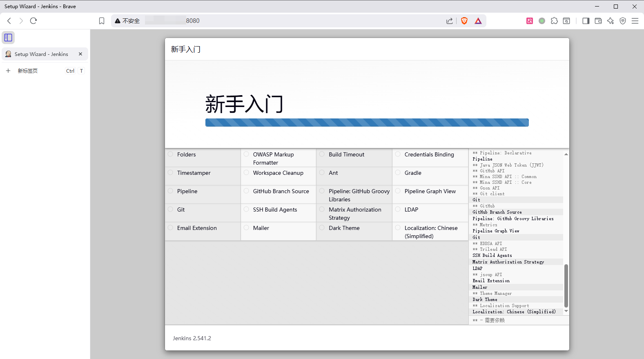Open a new tab from sidebar
This screenshot has width=644, height=359.
click(x=27, y=71)
